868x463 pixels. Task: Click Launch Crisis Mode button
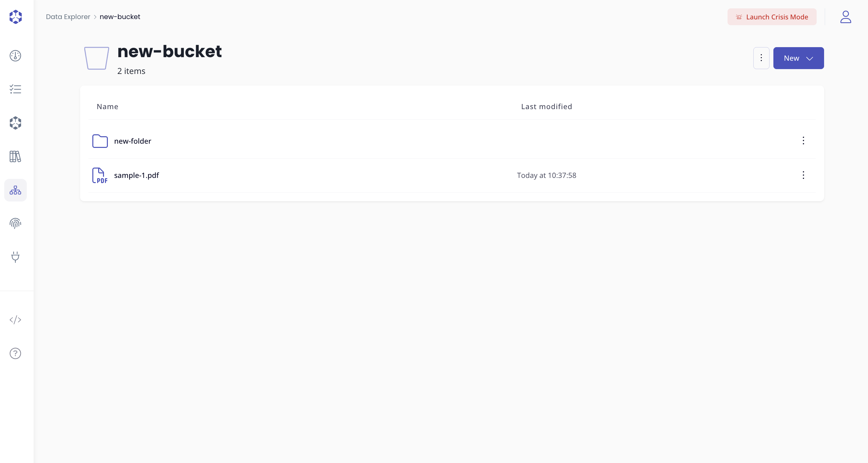tap(772, 17)
